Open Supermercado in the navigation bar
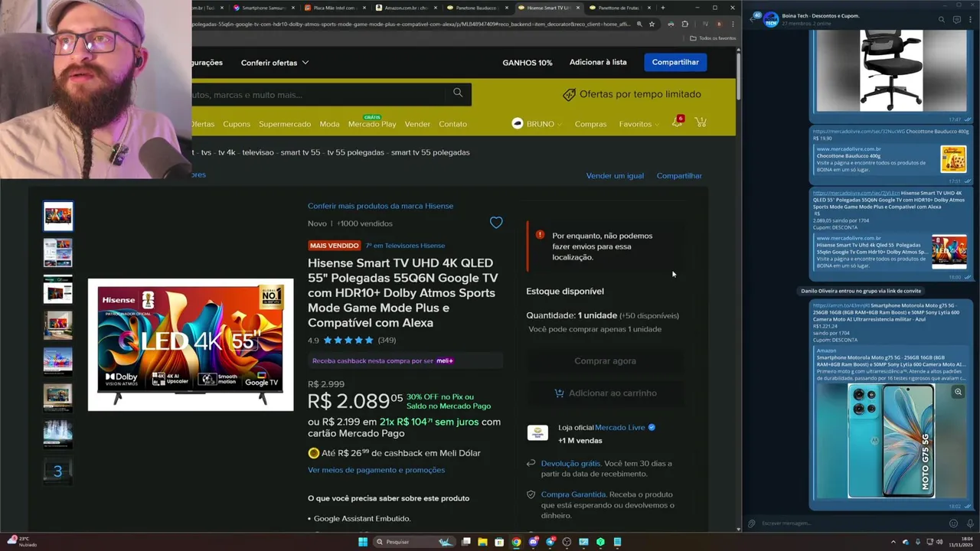This screenshot has width=980, height=551. click(x=285, y=124)
